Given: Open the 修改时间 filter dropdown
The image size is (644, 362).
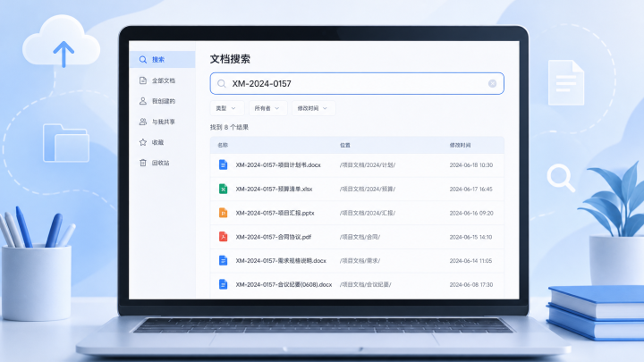Looking at the screenshot, I should pos(313,108).
